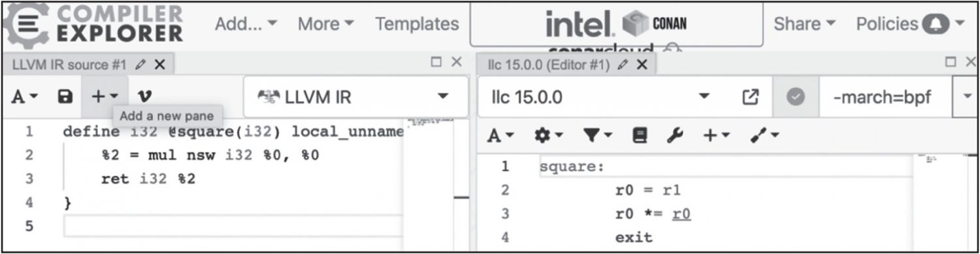Open the Share menu

804,24
